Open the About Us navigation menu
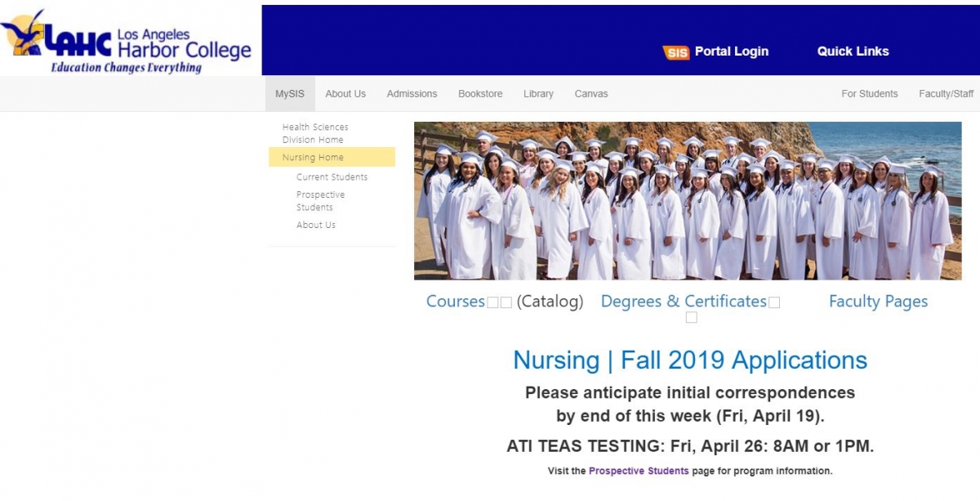Viewport: 980px width, 501px height. click(345, 94)
